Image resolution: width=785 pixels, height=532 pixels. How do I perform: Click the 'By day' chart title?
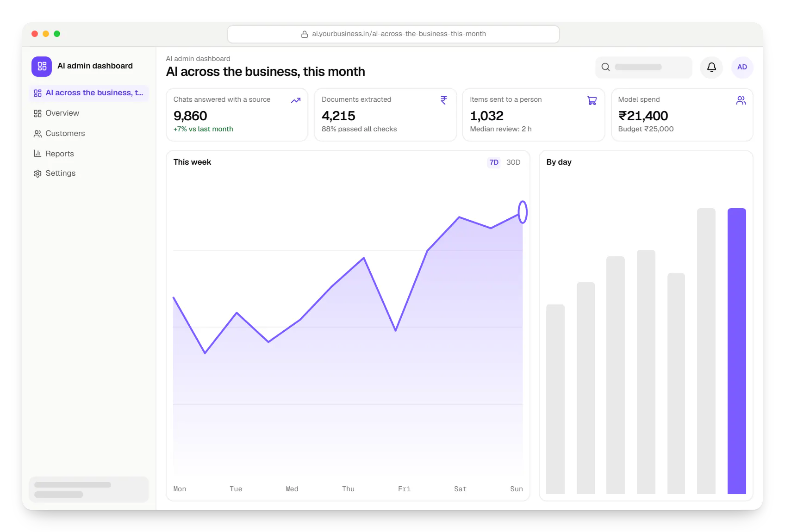click(559, 162)
